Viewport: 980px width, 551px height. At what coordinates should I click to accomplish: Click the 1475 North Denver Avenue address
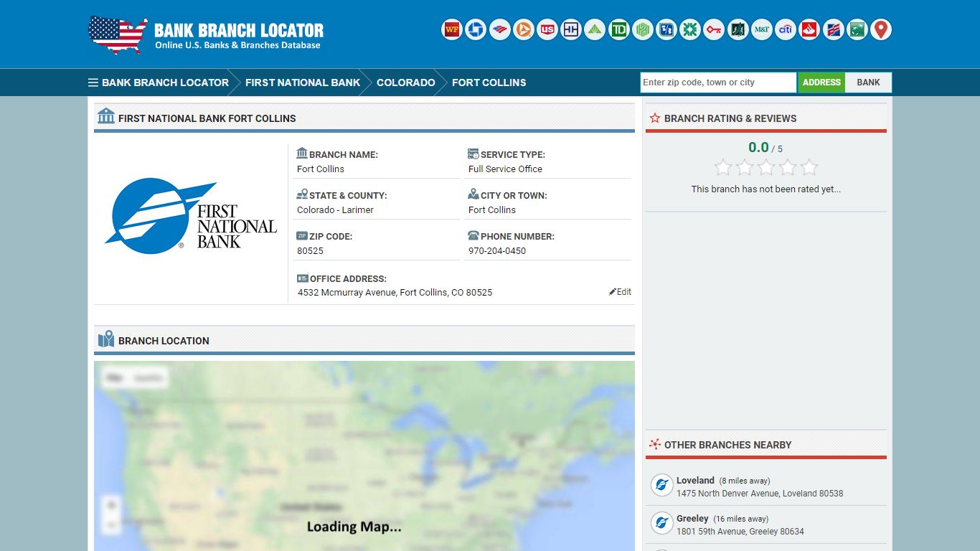760,494
